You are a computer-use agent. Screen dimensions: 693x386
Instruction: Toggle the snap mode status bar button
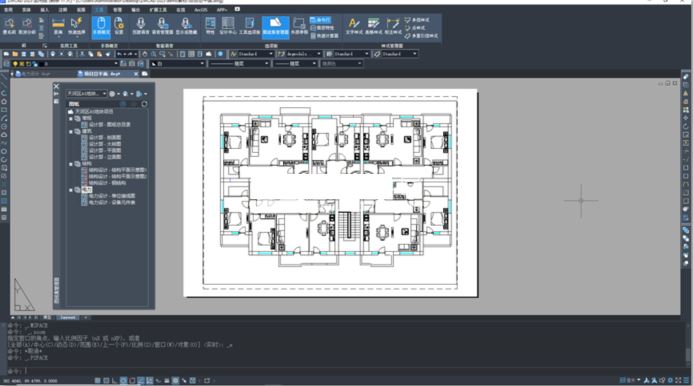[97, 380]
